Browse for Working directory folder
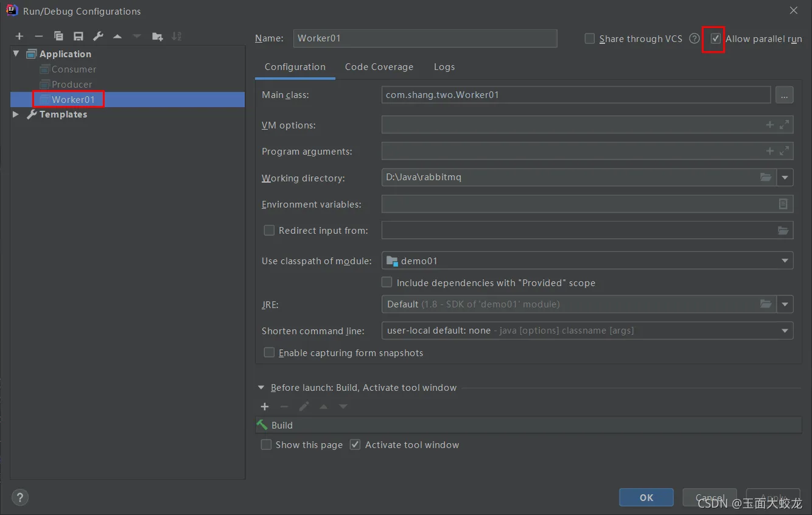 point(766,177)
